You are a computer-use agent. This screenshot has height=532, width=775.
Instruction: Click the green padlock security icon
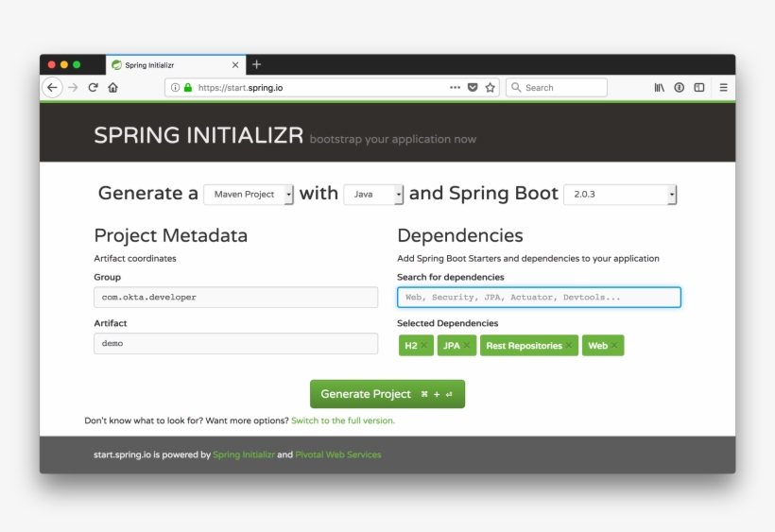[188, 88]
